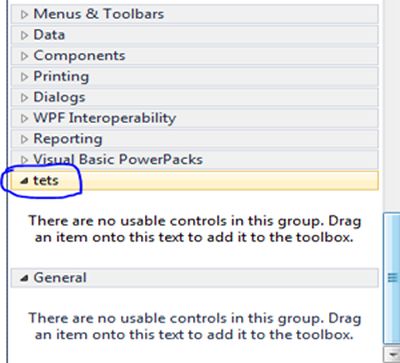Screen dimensions: 400x363
Task: Expand the Printing group triangle
Action: [x=24, y=77]
